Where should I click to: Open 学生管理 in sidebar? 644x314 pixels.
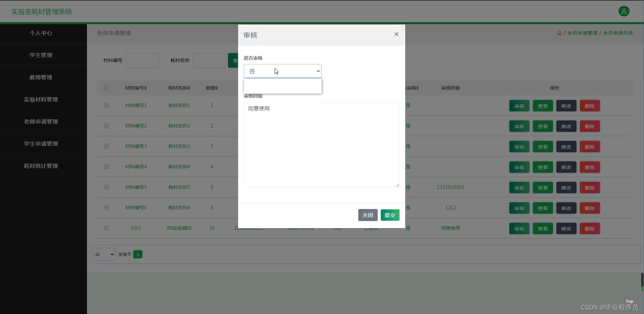[x=41, y=55]
